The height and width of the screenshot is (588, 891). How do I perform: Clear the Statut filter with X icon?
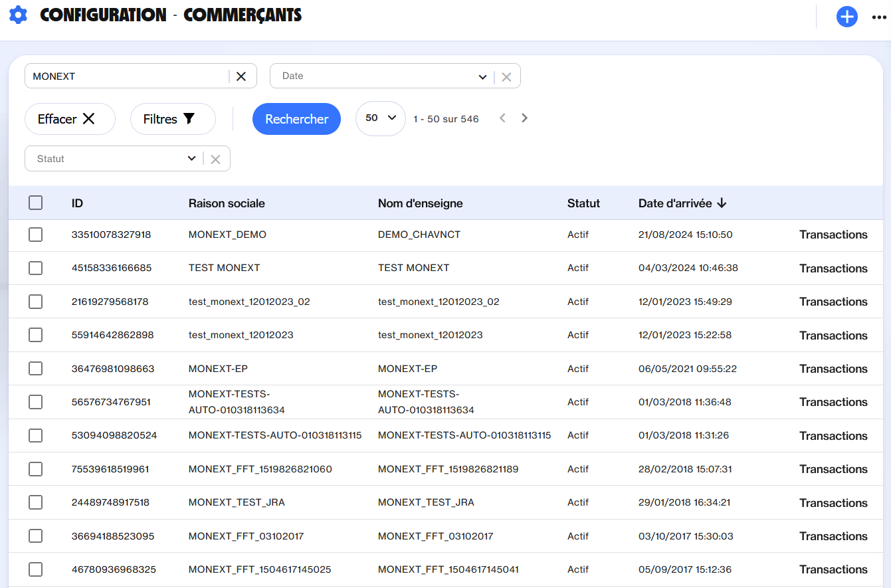[x=215, y=159]
